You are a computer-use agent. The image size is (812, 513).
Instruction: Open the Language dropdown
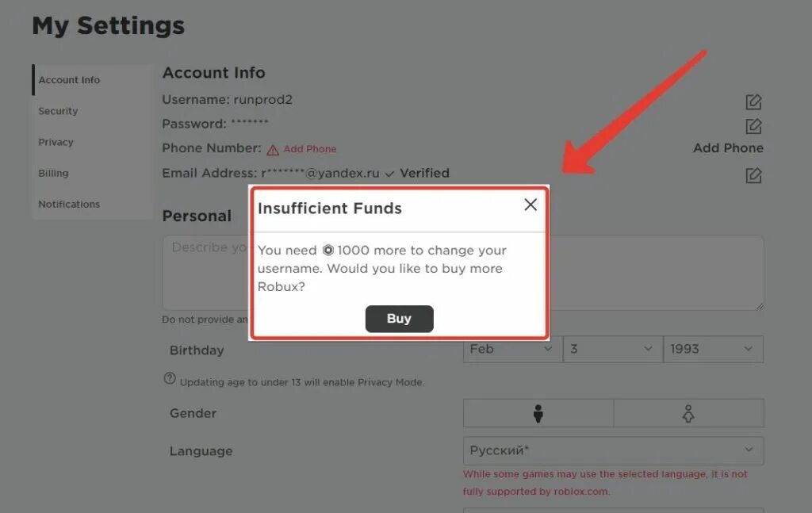pos(613,450)
